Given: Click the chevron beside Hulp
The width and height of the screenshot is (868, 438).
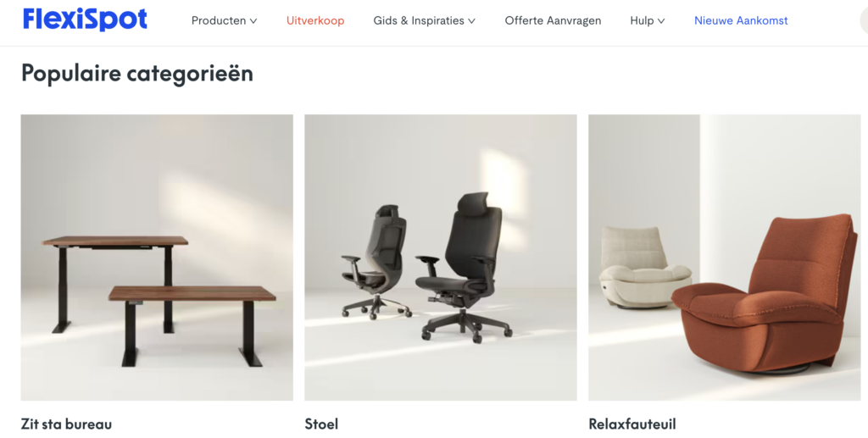Looking at the screenshot, I should tap(661, 21).
